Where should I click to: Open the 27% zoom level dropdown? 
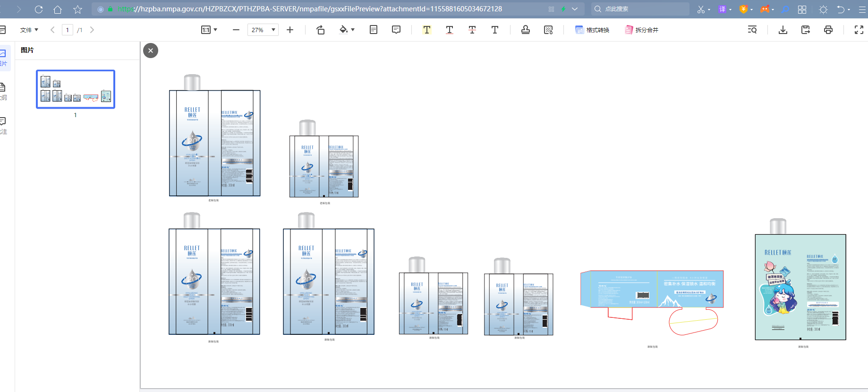click(273, 30)
